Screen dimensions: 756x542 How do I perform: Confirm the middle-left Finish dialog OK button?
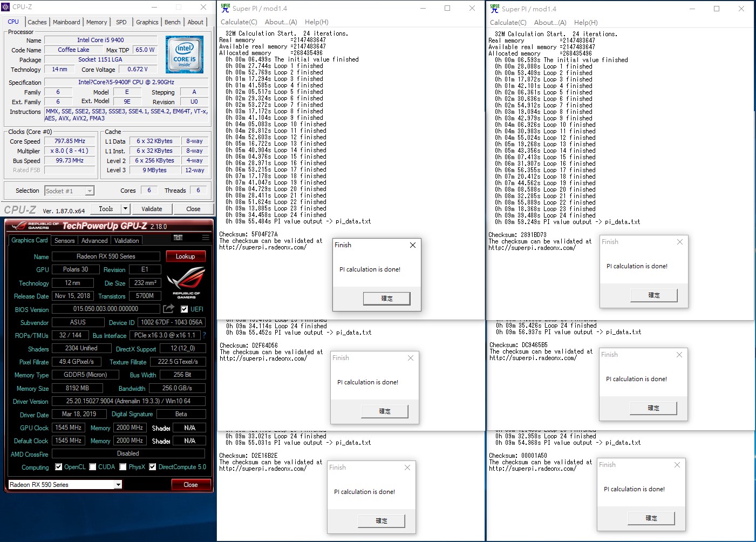(385, 411)
